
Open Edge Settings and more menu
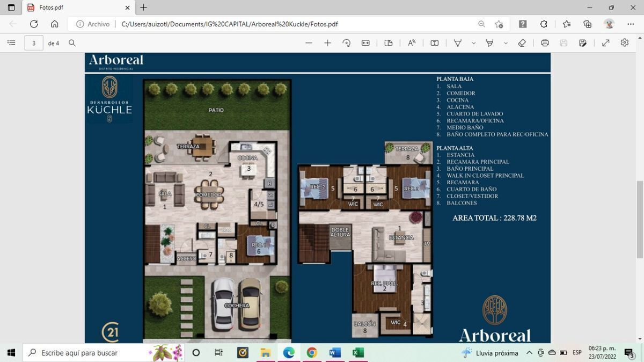[630, 24]
